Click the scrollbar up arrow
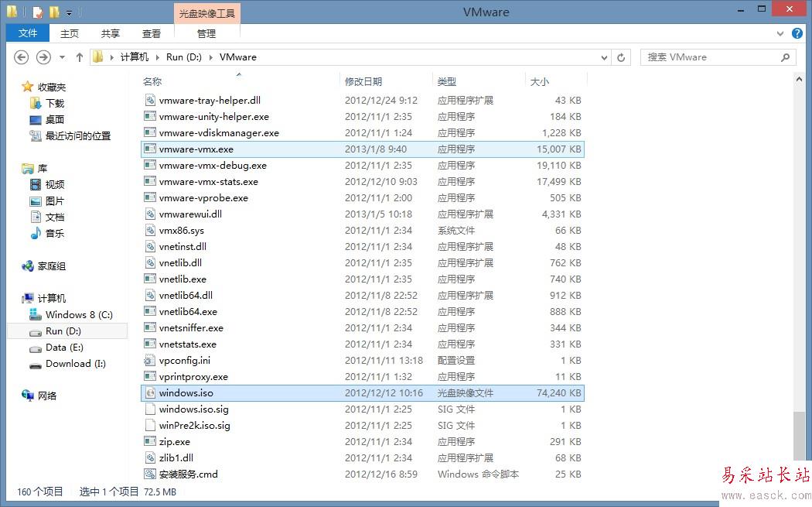This screenshot has width=812, height=507. click(x=799, y=79)
